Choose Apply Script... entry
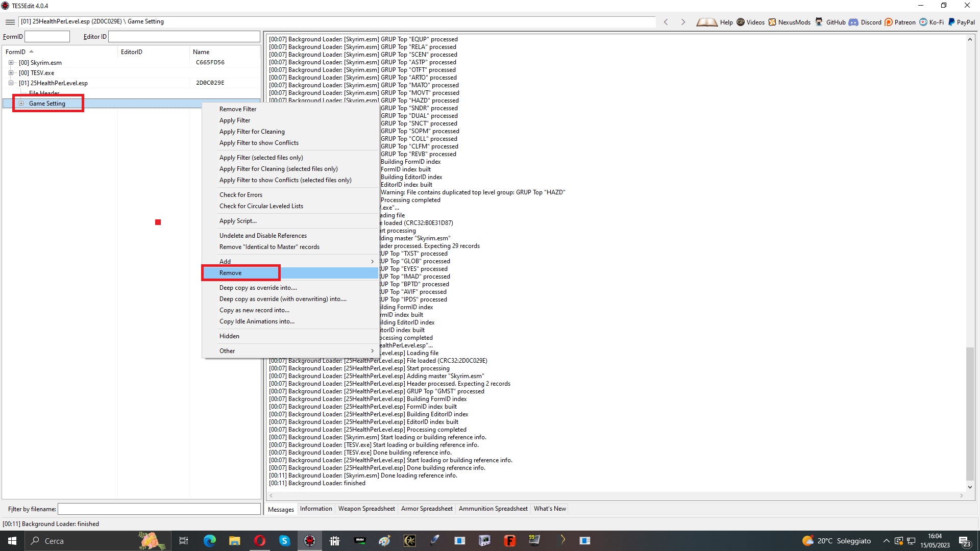Image resolution: width=980 pixels, height=551 pixels. coord(290,221)
